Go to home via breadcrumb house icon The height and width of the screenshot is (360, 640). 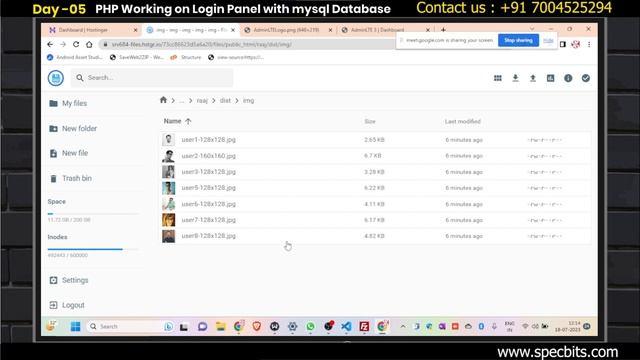pyautogui.click(x=163, y=100)
